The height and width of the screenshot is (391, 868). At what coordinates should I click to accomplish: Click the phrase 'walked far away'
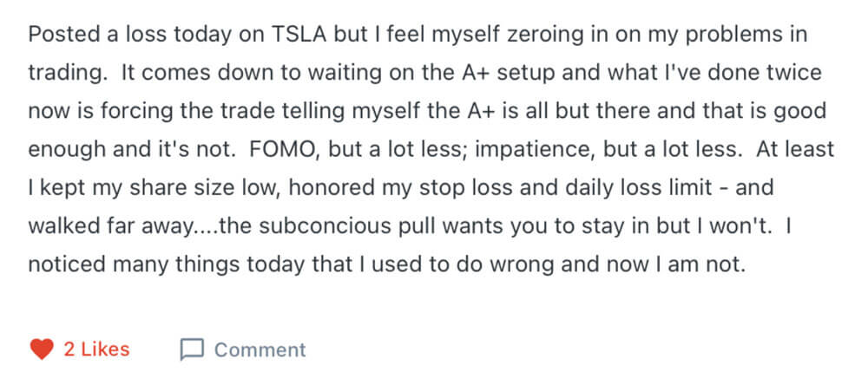coord(109,227)
